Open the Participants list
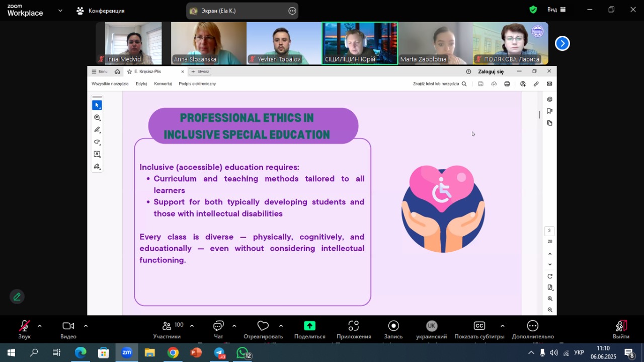The width and height of the screenshot is (644, 362). (x=167, y=326)
